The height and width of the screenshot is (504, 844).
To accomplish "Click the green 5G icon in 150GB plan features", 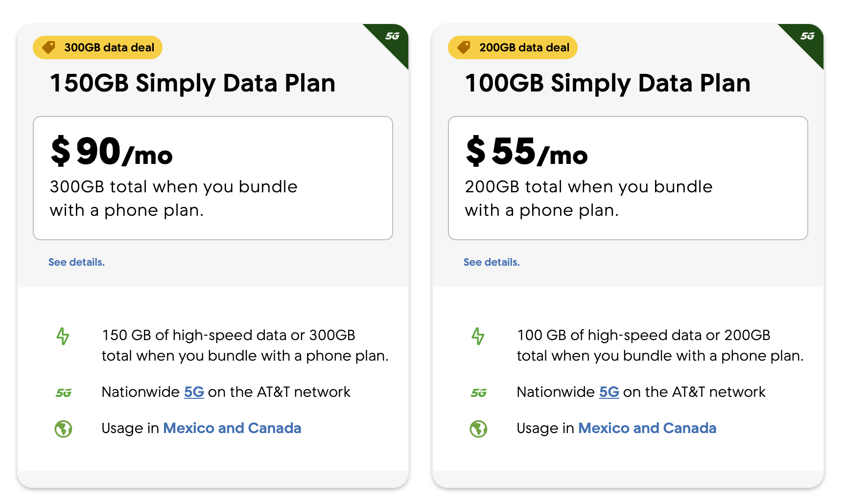I will 64,392.
